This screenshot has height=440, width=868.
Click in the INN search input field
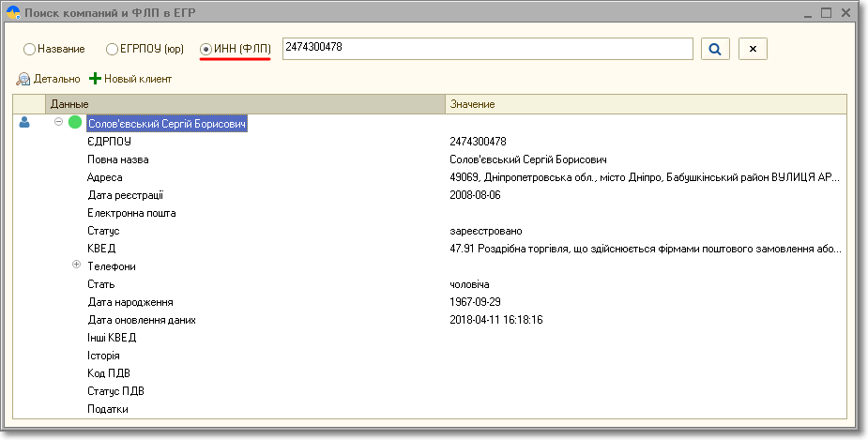coord(486,49)
